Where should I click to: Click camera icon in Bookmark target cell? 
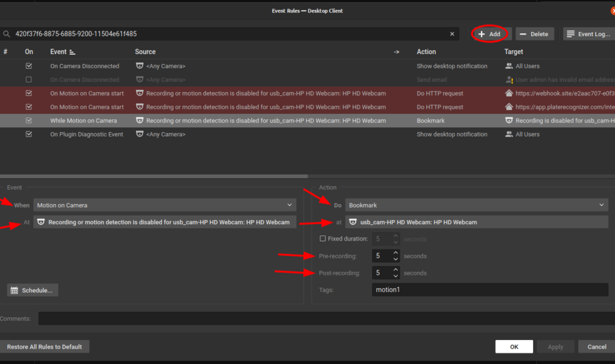tap(509, 121)
